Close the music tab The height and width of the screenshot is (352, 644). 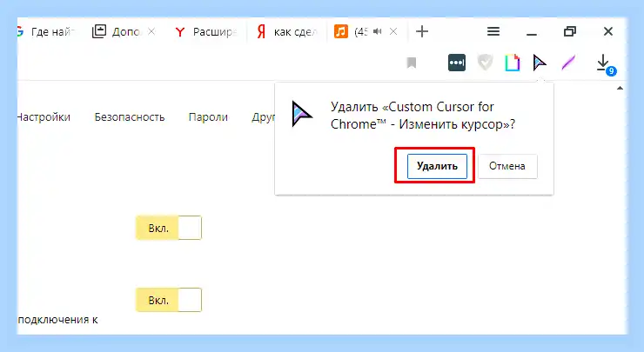pyautogui.click(x=393, y=31)
